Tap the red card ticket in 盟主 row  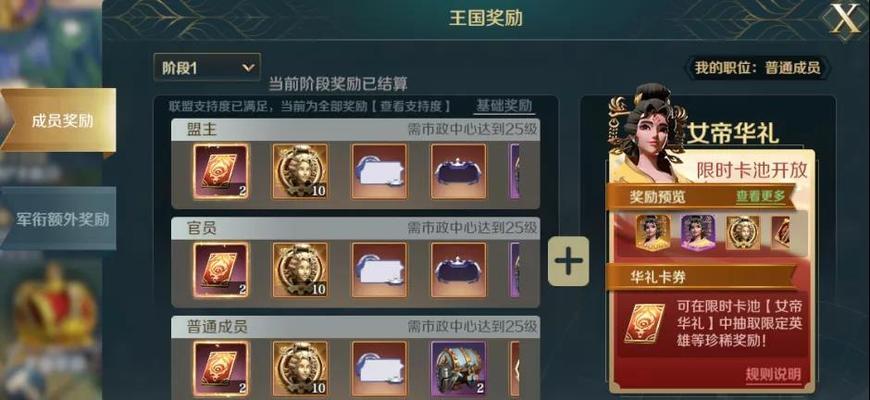point(220,171)
